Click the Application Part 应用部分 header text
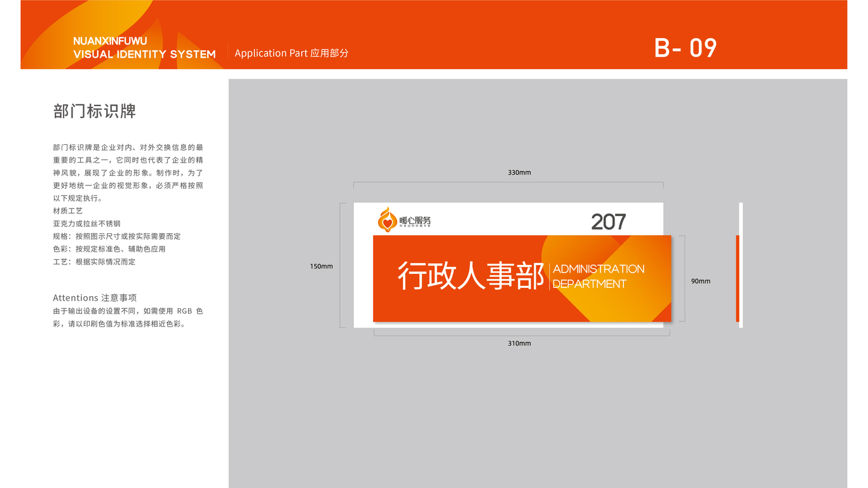 (x=292, y=53)
